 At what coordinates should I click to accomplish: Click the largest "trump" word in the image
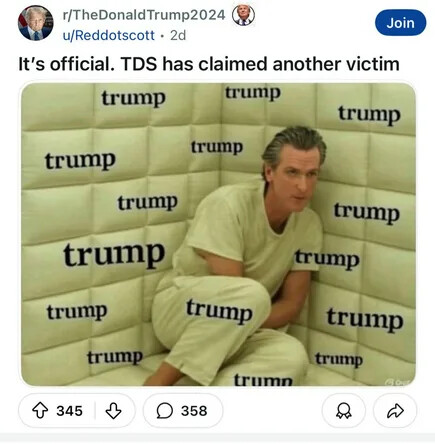pyautogui.click(x=114, y=255)
